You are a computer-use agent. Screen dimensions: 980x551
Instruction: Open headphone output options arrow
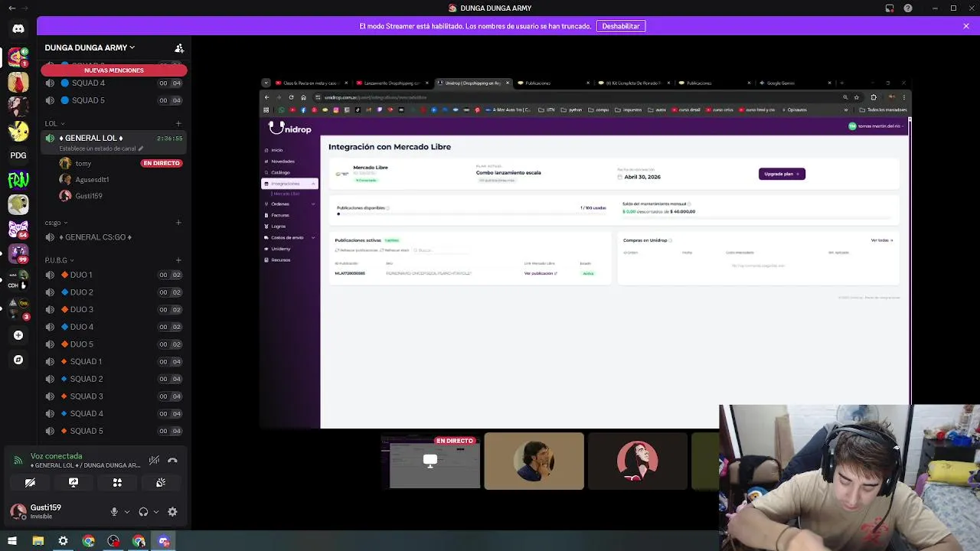click(156, 512)
